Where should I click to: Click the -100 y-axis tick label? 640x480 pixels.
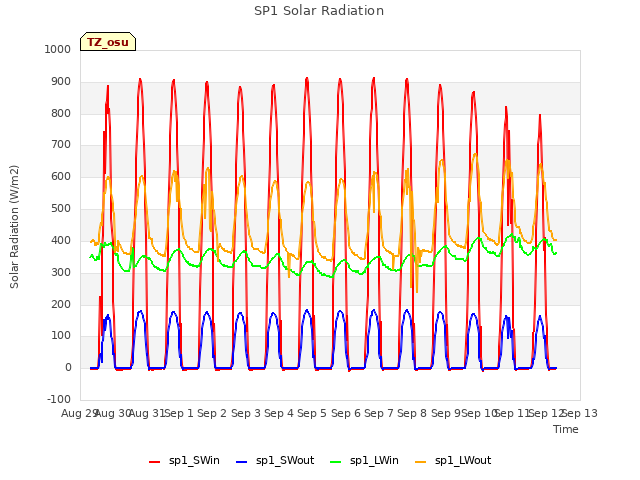coord(59,399)
